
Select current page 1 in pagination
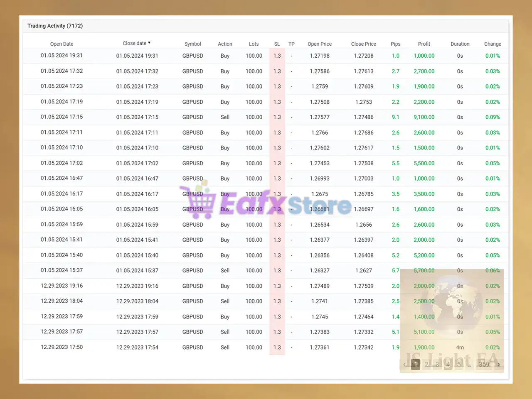(x=416, y=365)
